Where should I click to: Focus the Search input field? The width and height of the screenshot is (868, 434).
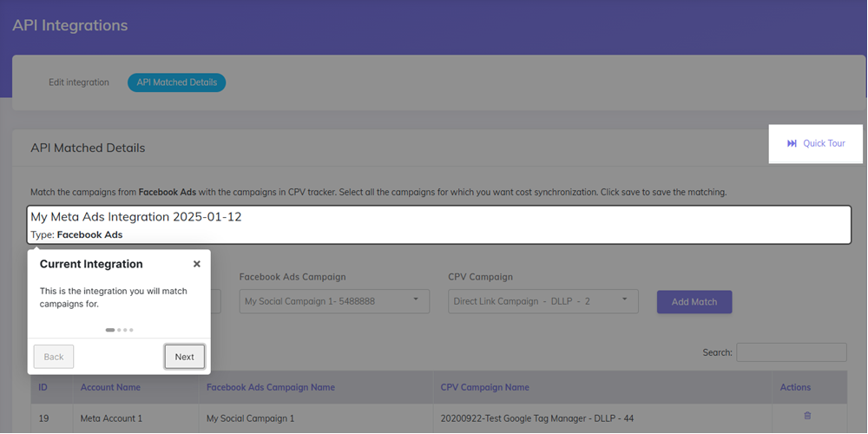coord(791,352)
